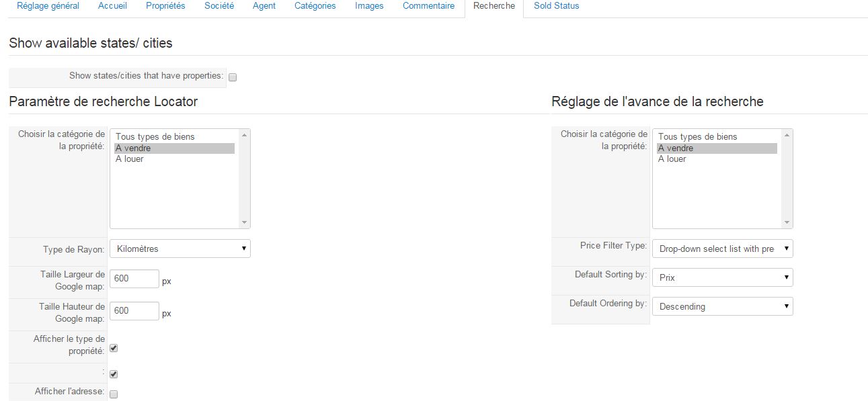868x401 pixels.
Task: Click Locator category list scroll down arrow
Action: pyautogui.click(x=244, y=222)
